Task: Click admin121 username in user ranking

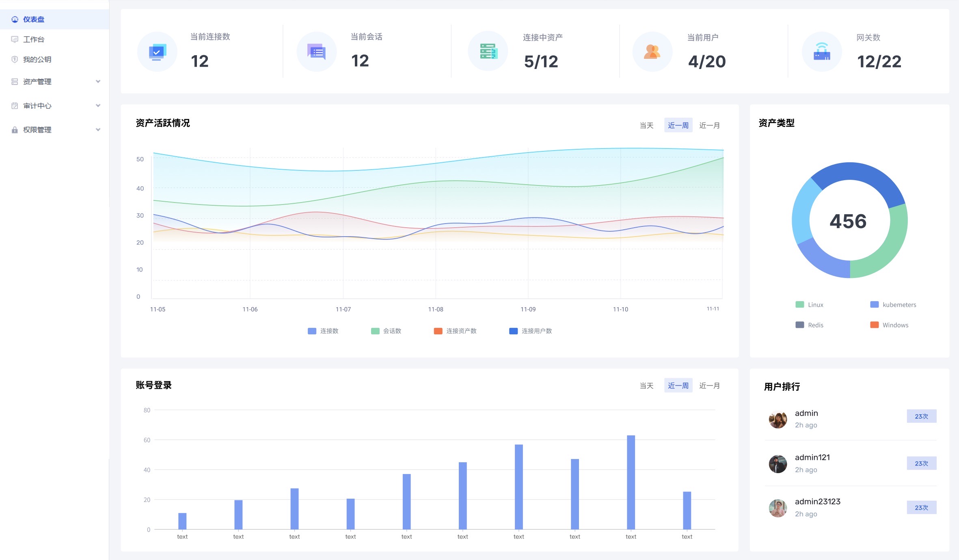Action: point(812,457)
